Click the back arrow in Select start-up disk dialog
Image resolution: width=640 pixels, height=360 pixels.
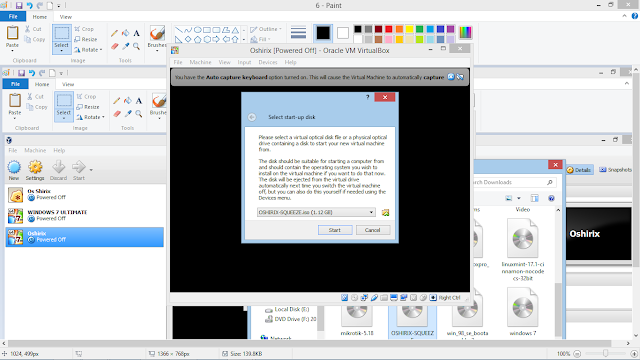[x=252, y=117]
